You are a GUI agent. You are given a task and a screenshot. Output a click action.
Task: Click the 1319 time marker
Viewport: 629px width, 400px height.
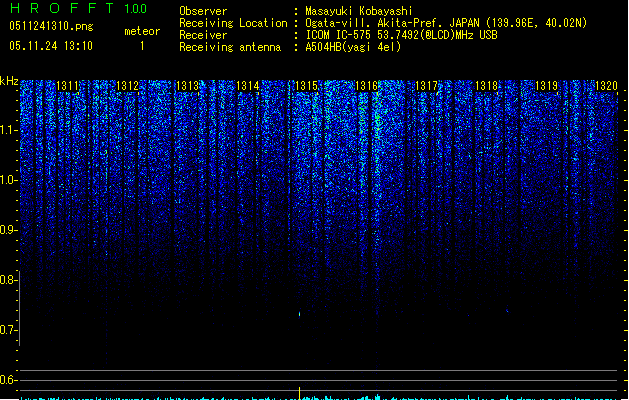click(x=546, y=86)
